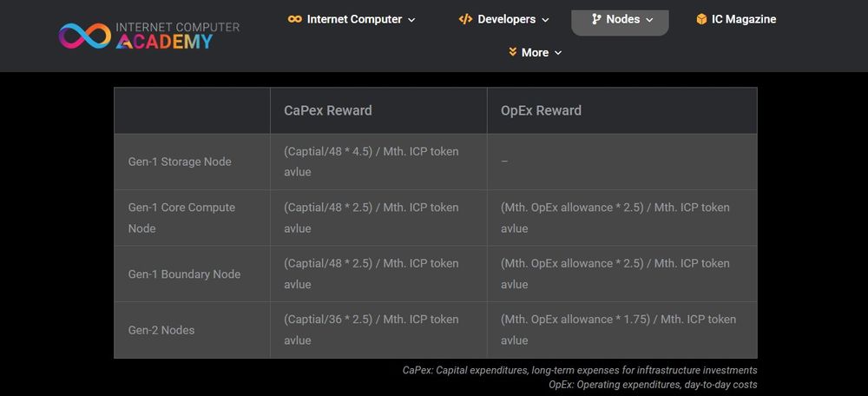868x396 pixels.
Task: Click the rainbow infinity logo icon
Action: (x=84, y=36)
